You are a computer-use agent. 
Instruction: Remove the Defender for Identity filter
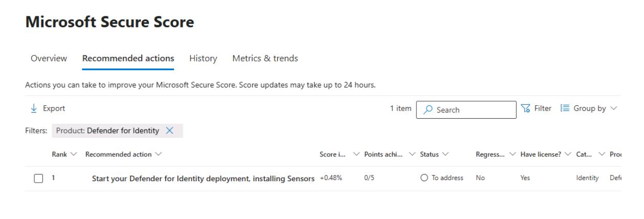(x=169, y=131)
